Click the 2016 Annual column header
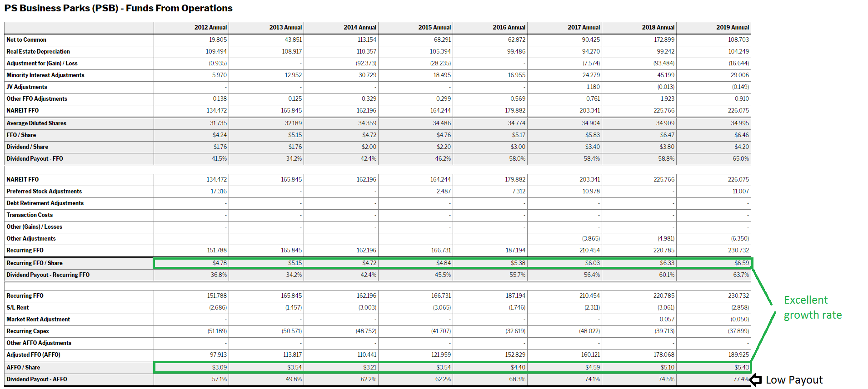868x389 pixels. point(509,28)
